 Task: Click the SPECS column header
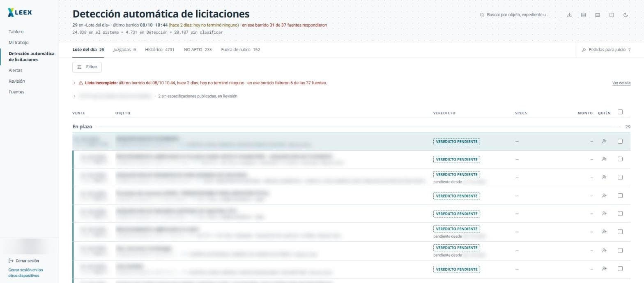pos(521,113)
